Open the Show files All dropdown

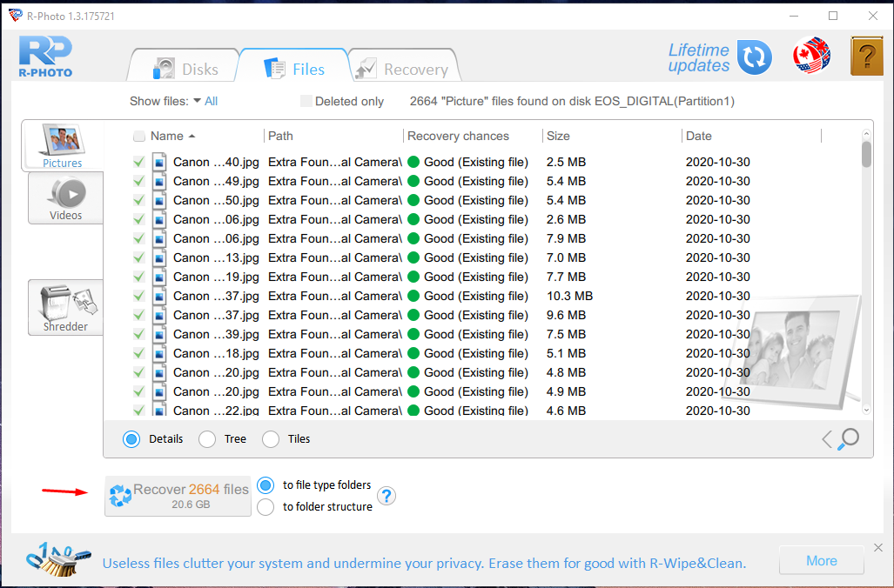click(205, 102)
